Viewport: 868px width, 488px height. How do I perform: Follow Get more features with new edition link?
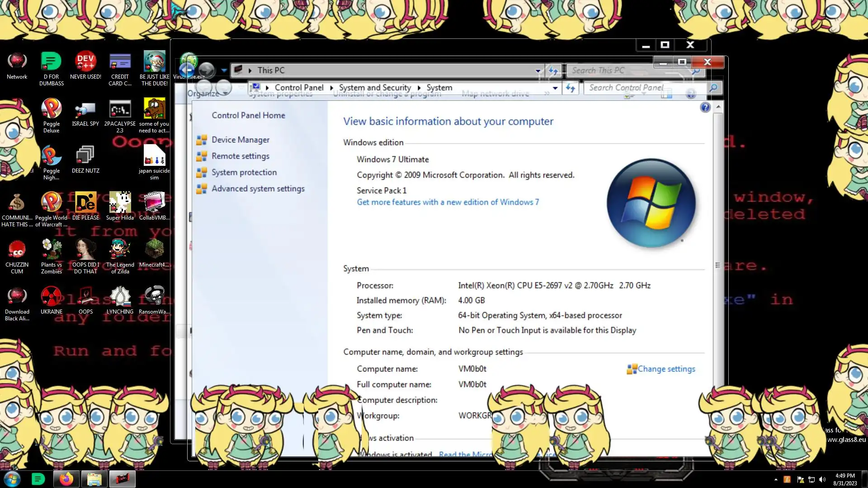point(448,202)
